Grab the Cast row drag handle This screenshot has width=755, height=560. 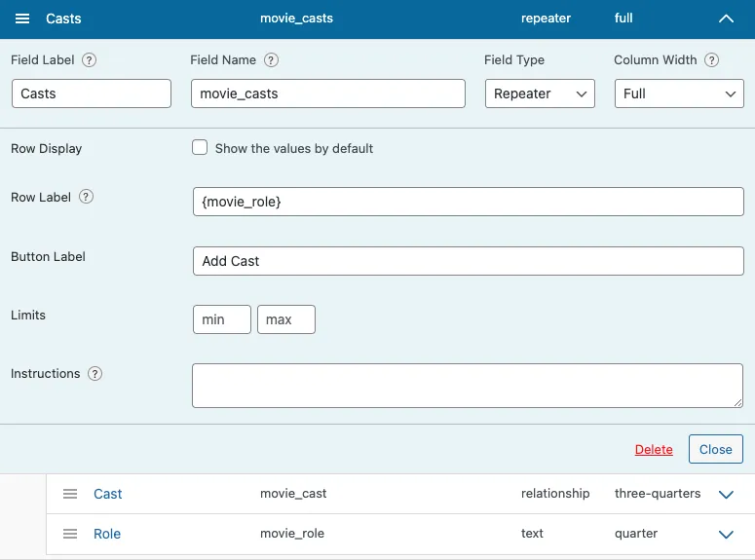point(70,494)
